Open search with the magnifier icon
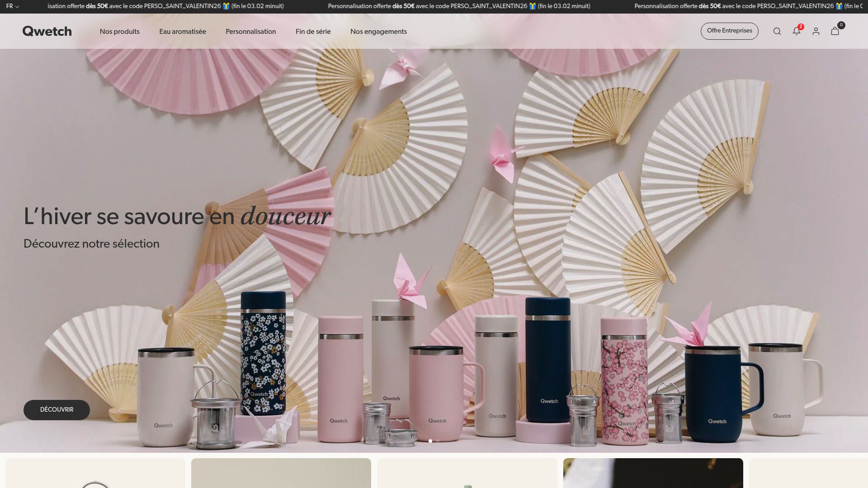This screenshot has height=488, width=868. pos(777,31)
